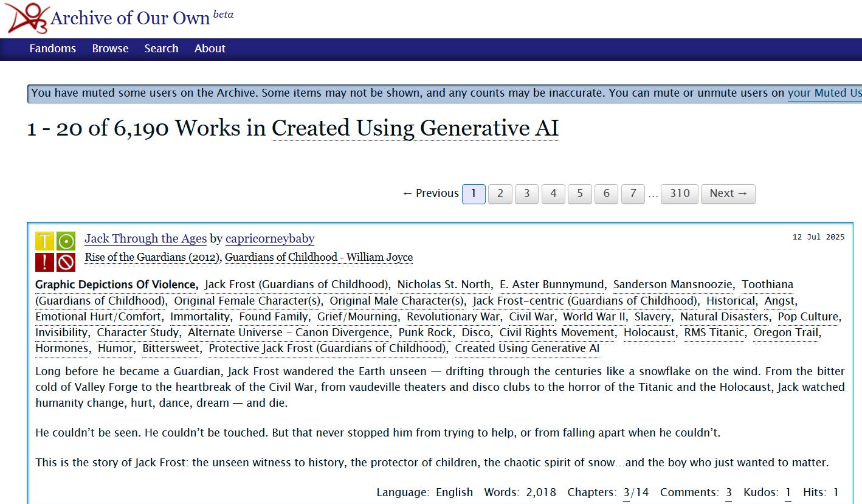Click the Teen rating symbol icon

(x=44, y=241)
